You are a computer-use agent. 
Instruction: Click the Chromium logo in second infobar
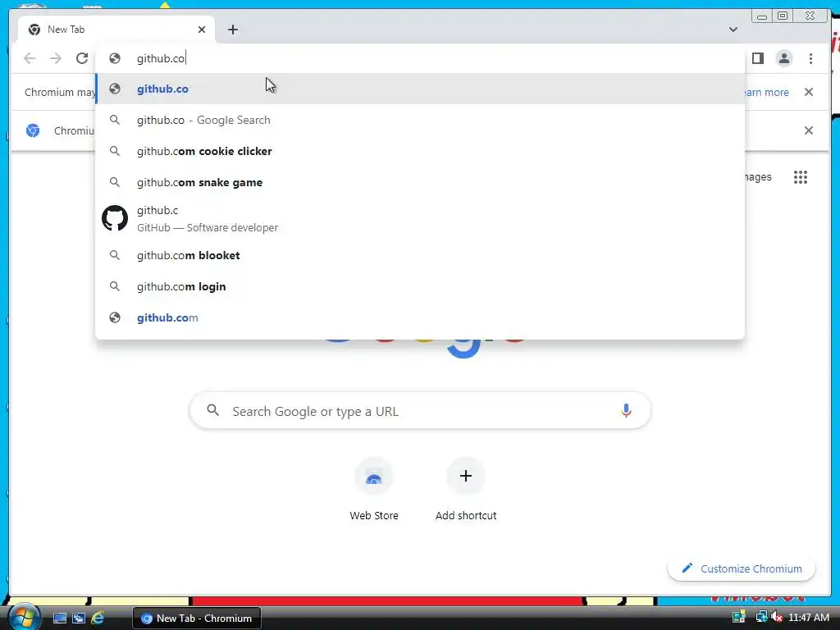33,130
